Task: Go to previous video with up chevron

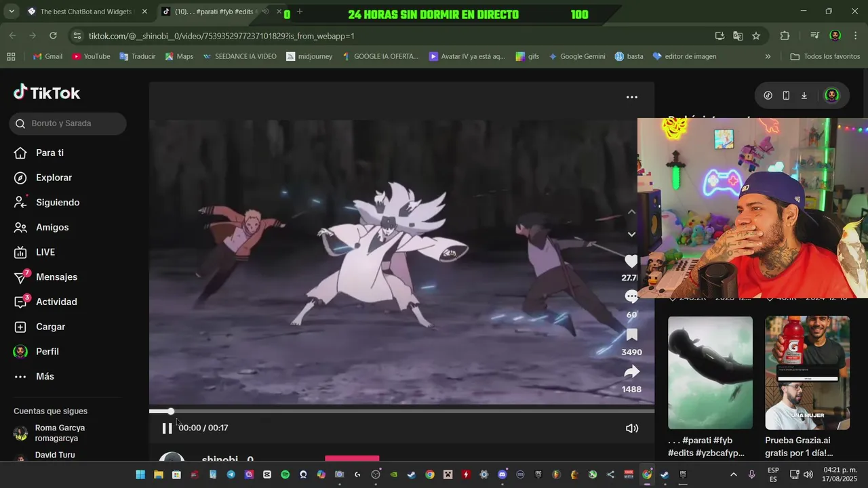Action: 631,211
